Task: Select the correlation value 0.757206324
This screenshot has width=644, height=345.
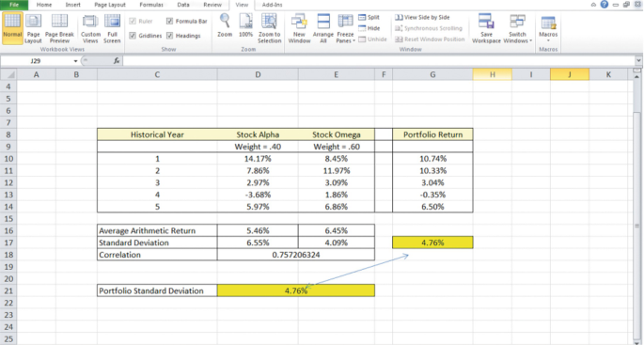Action: [296, 255]
